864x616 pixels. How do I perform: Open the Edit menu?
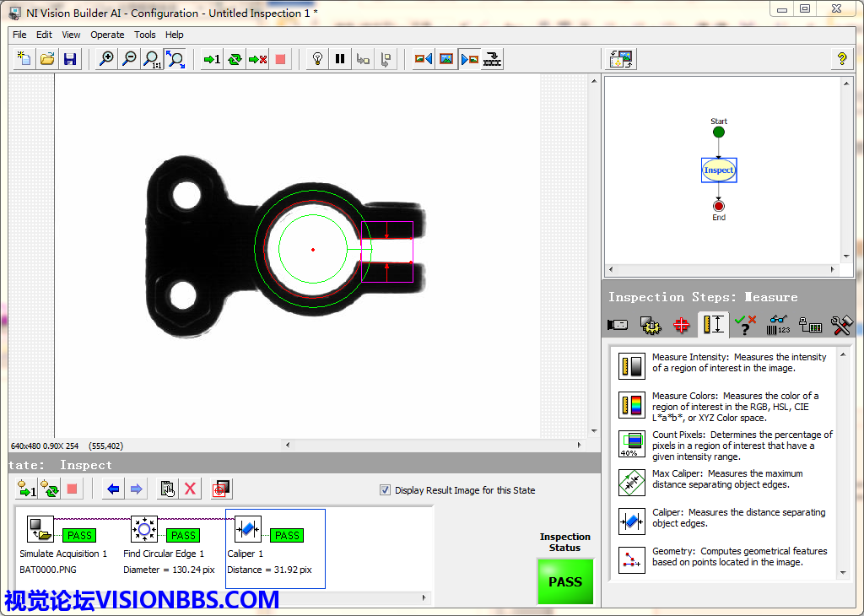[44, 35]
